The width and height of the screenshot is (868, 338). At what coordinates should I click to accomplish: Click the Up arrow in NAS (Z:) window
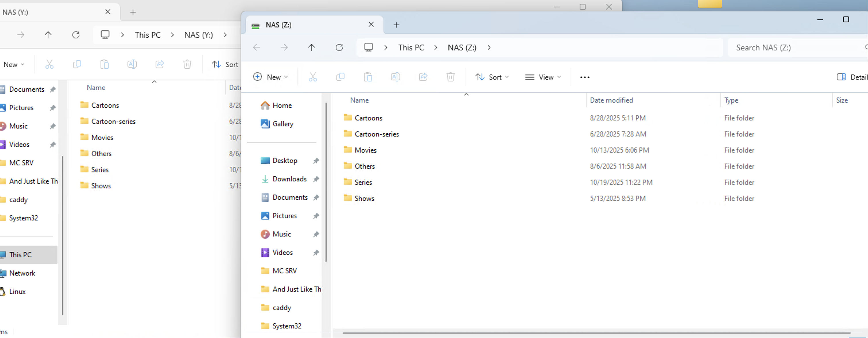[x=311, y=47]
